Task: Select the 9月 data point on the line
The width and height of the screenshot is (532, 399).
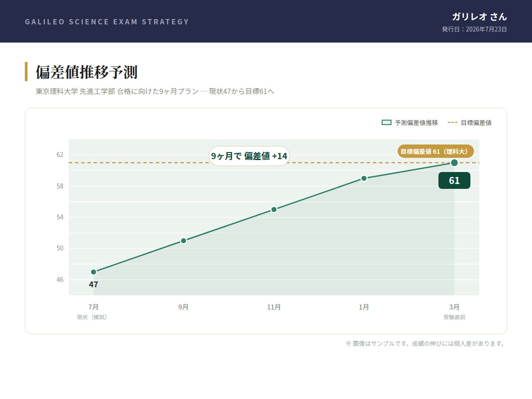Action: click(x=184, y=241)
